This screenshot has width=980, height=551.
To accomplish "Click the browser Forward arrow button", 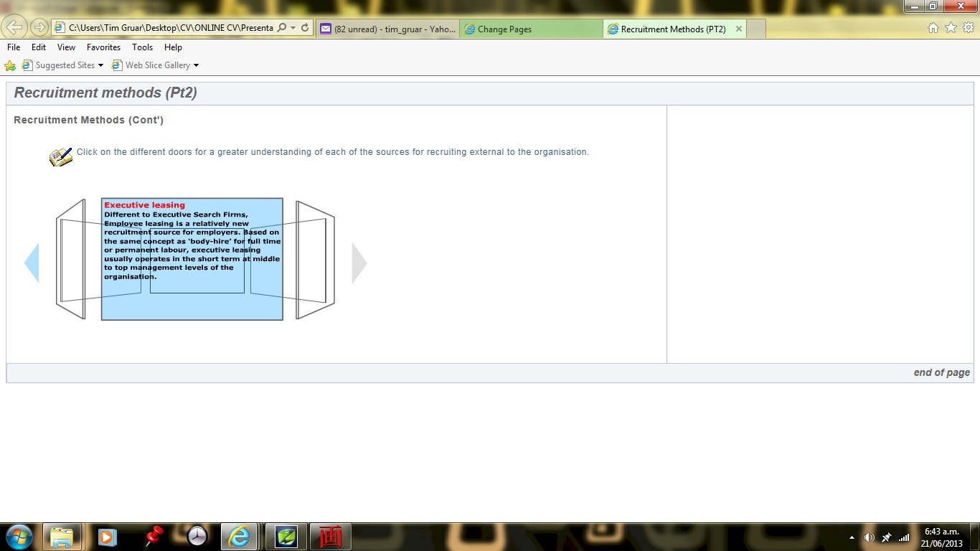I will 39,28.
